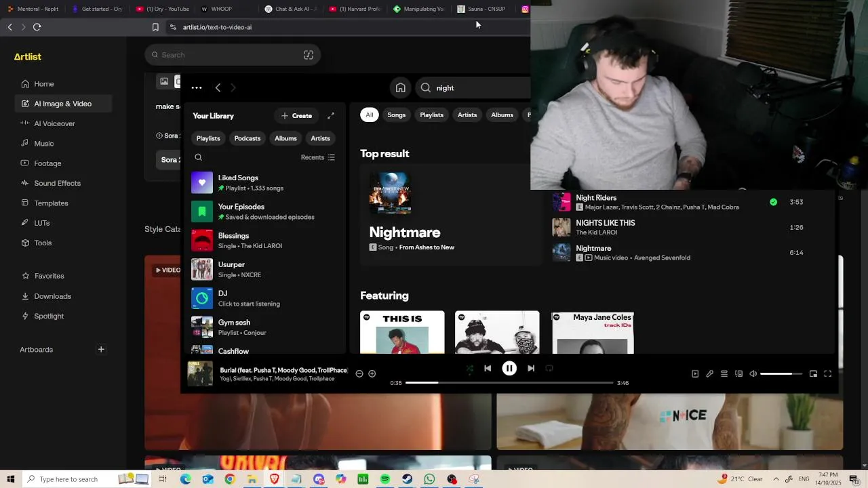Reload the browser page
The height and width of the screenshot is (488, 868).
point(37,27)
